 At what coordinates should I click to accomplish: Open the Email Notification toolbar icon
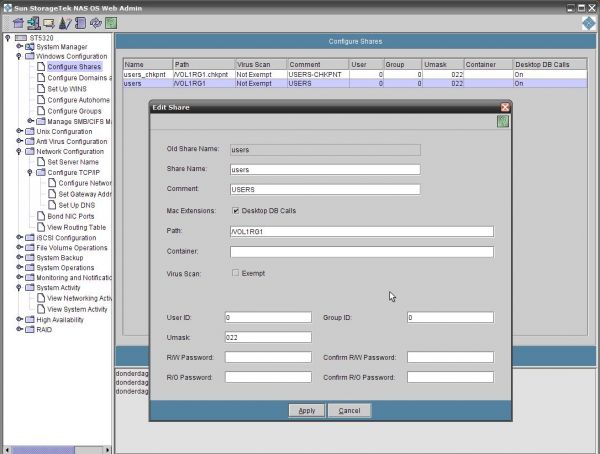pyautogui.click(x=49, y=24)
